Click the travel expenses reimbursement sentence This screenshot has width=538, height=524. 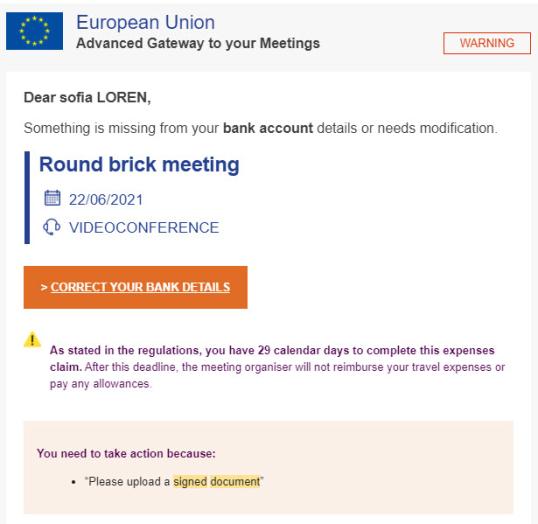(277, 375)
